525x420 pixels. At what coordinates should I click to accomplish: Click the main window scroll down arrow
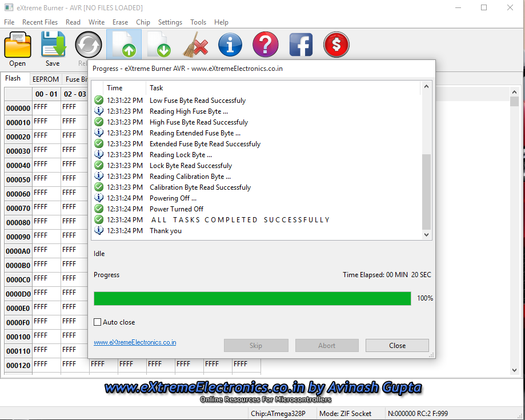(515, 370)
